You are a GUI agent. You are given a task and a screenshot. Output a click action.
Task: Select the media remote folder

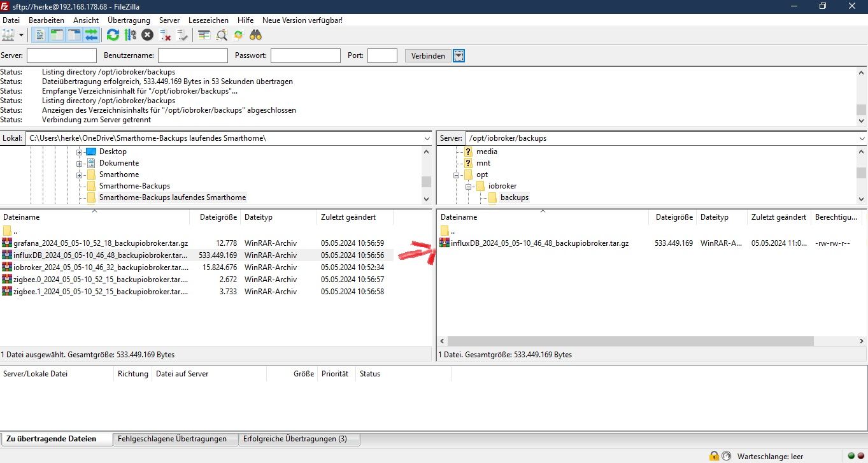[487, 152]
